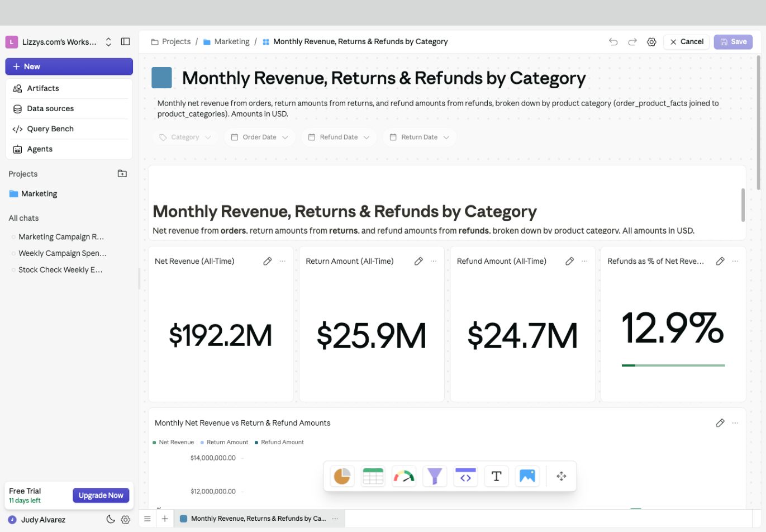Screen dimensions: 766x532
Task: Insert a text block widget
Action: pos(496,476)
